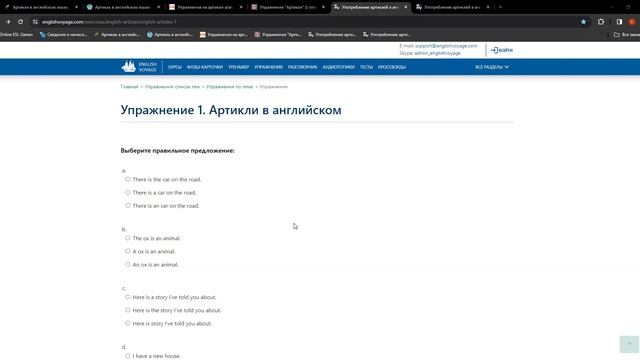This screenshot has width=640, height=360.
Task: Open the Тесты menu item
Action: coord(366,67)
